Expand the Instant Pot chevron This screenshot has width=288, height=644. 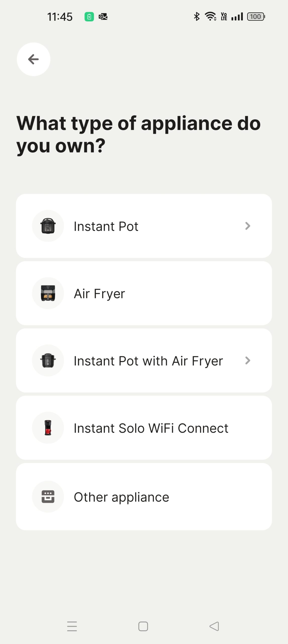(x=248, y=226)
